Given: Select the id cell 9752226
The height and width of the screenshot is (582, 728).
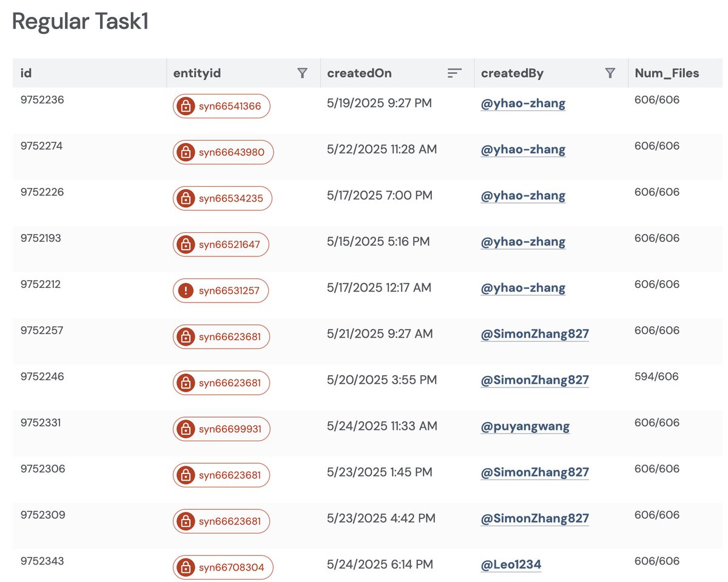Looking at the screenshot, I should coord(42,192).
